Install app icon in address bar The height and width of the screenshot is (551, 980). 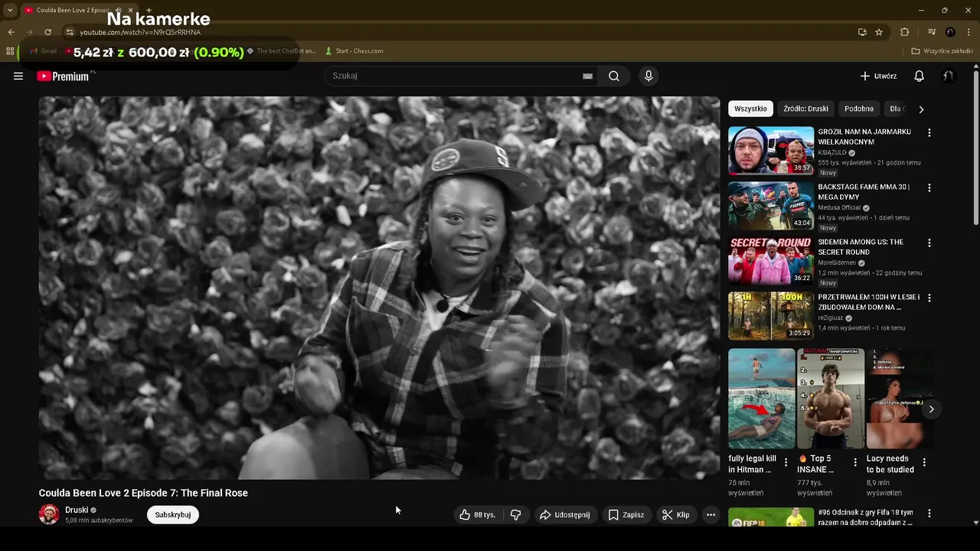pyautogui.click(x=862, y=32)
